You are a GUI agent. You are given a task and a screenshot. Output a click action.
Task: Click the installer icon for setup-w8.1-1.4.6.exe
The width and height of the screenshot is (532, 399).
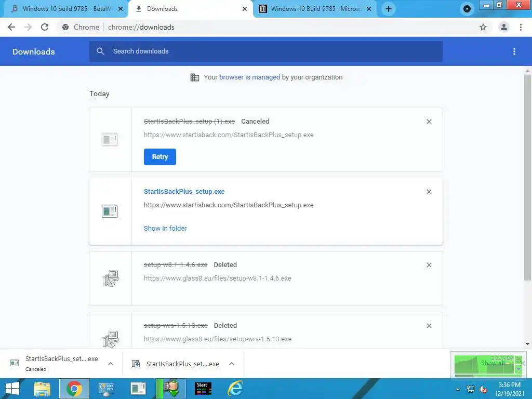pyautogui.click(x=110, y=278)
